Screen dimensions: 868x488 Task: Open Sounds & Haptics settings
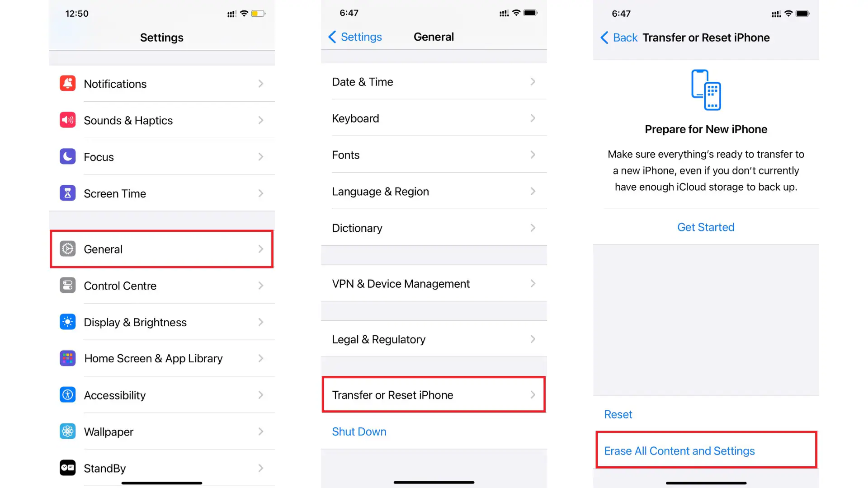click(161, 120)
